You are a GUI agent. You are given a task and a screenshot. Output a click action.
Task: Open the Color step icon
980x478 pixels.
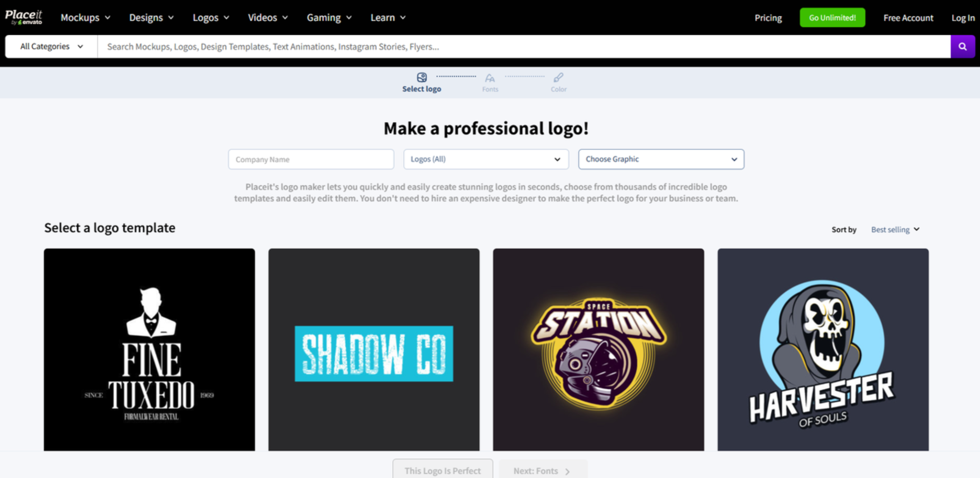tap(558, 79)
